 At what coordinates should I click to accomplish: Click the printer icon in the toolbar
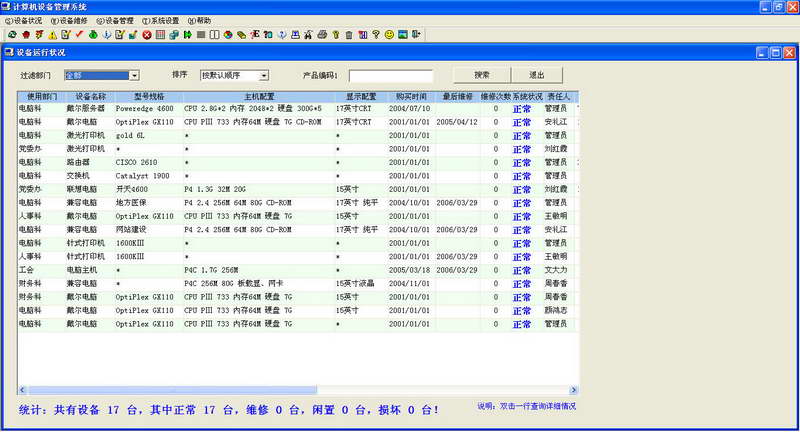[322, 34]
